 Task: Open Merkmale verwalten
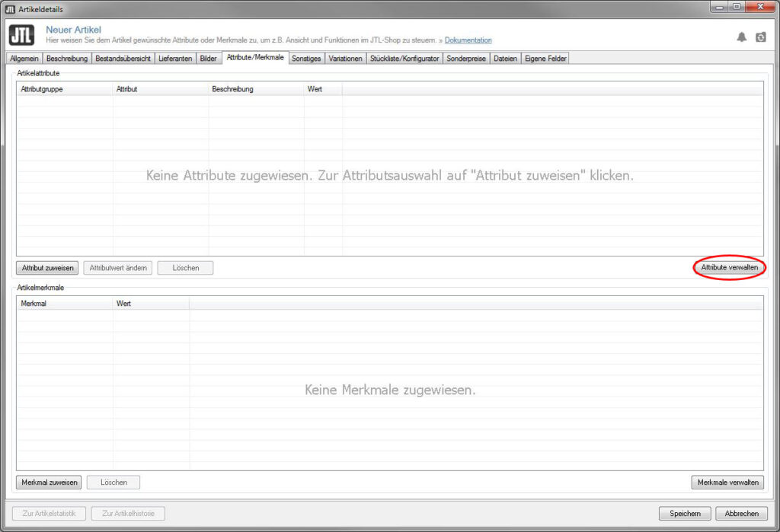click(727, 483)
